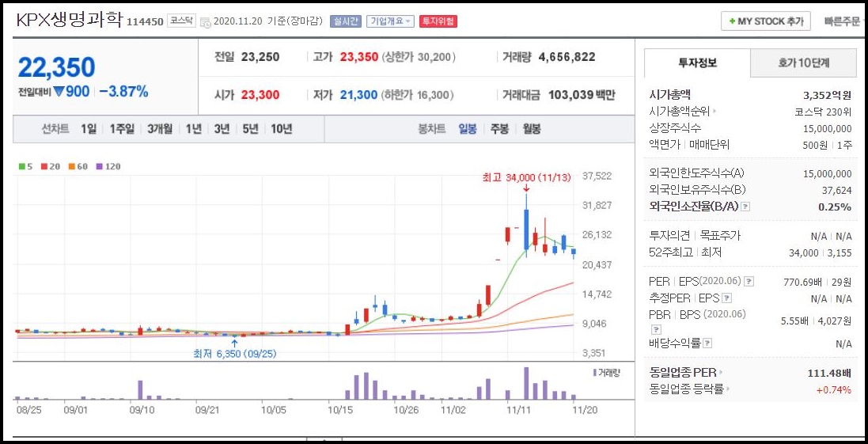Click the 동일업종 등락률 value +0.74%
Image resolution: width=868 pixels, height=444 pixels.
[x=834, y=389]
